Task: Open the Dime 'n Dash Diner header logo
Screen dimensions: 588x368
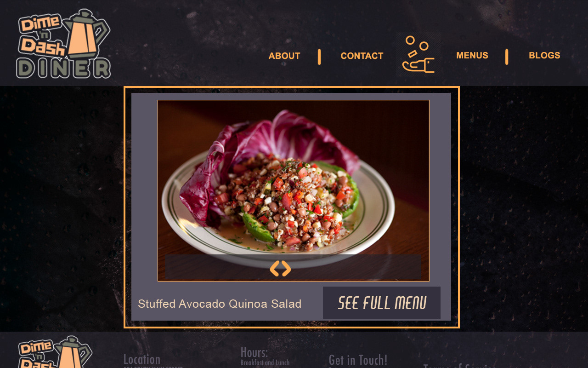Action: [x=64, y=44]
